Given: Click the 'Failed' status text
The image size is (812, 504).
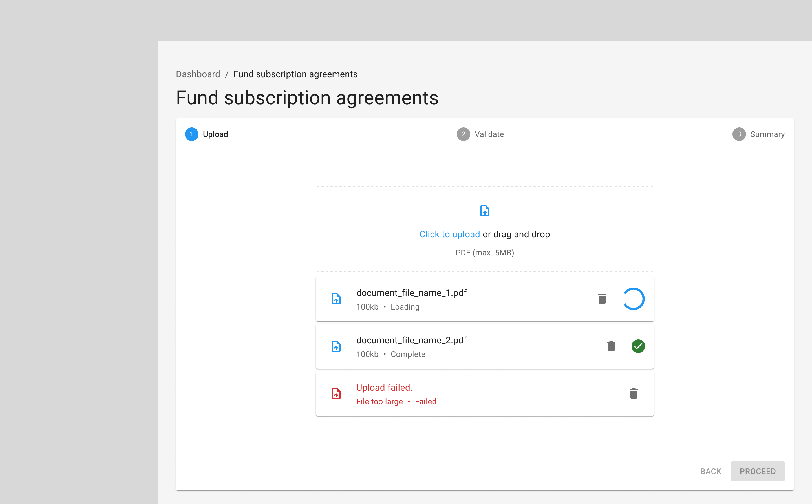Looking at the screenshot, I should (x=426, y=402).
